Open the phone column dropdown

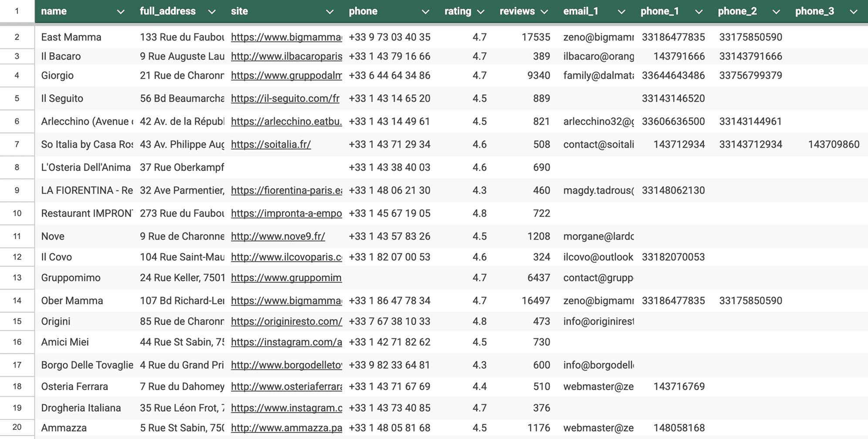(425, 11)
